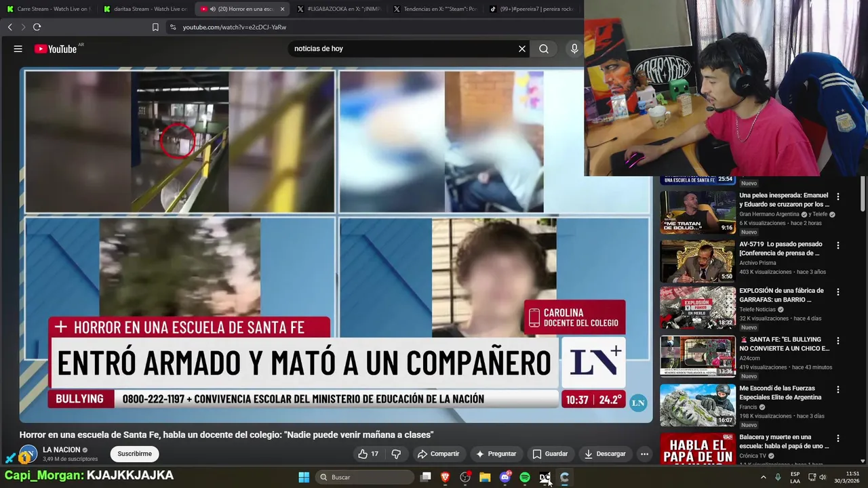Image resolution: width=868 pixels, height=488 pixels.
Task: Open more actions (three dots) under the video
Action: [x=644, y=453]
